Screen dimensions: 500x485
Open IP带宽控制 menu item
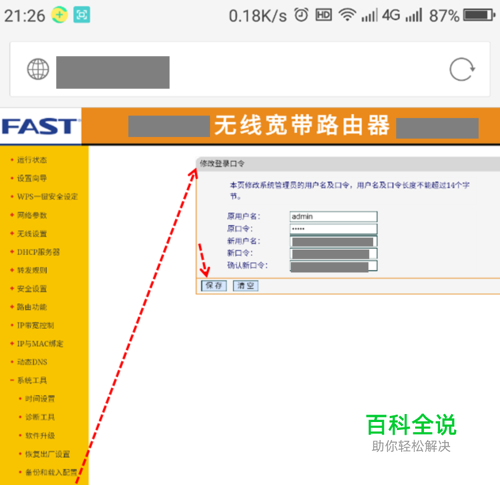[x=36, y=325]
